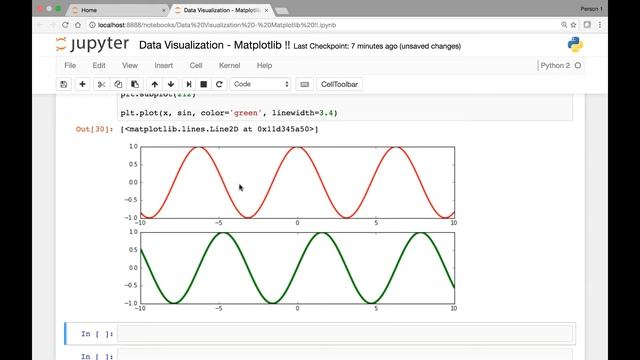Open the Edit menu
This screenshot has height=360, width=640.
point(99,65)
